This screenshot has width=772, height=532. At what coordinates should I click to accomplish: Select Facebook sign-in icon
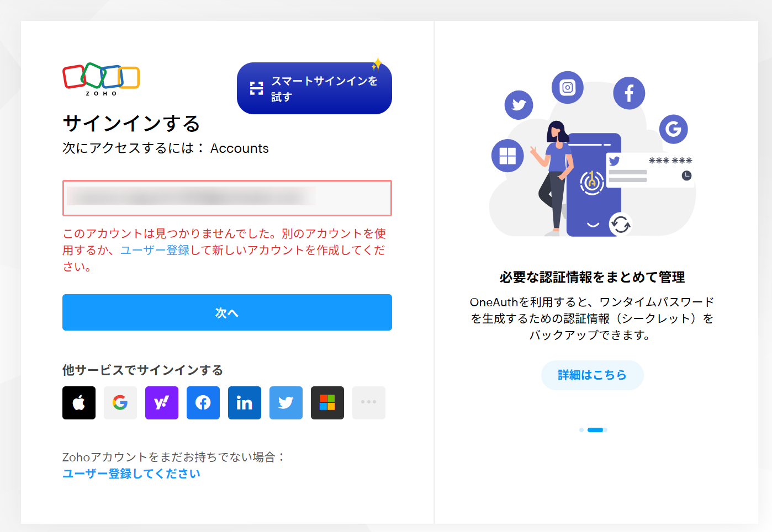point(203,403)
